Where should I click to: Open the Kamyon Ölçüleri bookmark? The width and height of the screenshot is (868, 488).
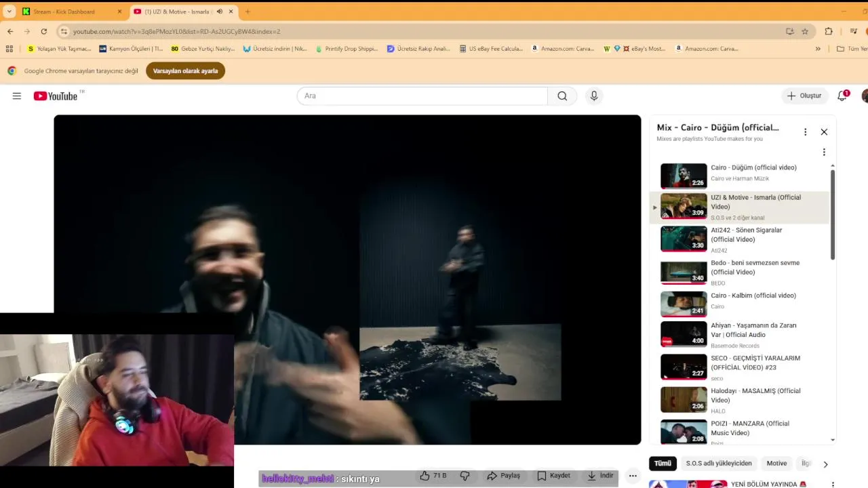point(131,49)
